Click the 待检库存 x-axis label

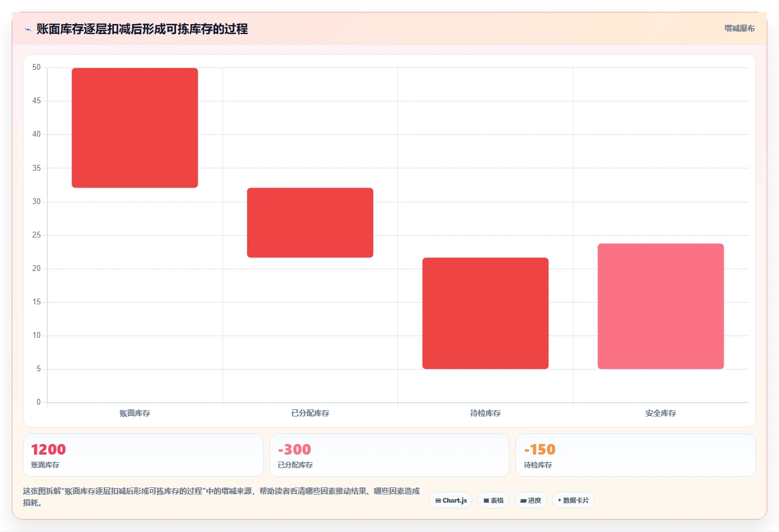pyautogui.click(x=485, y=414)
